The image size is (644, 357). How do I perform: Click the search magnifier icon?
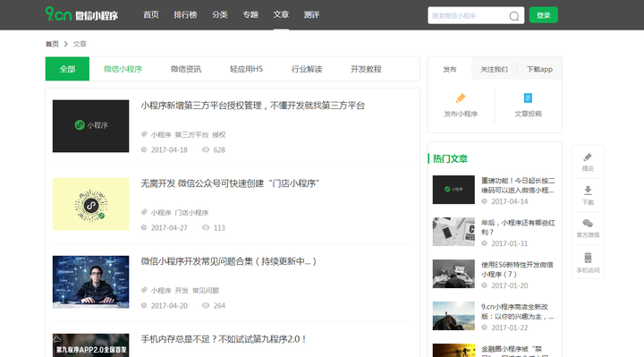[513, 16]
